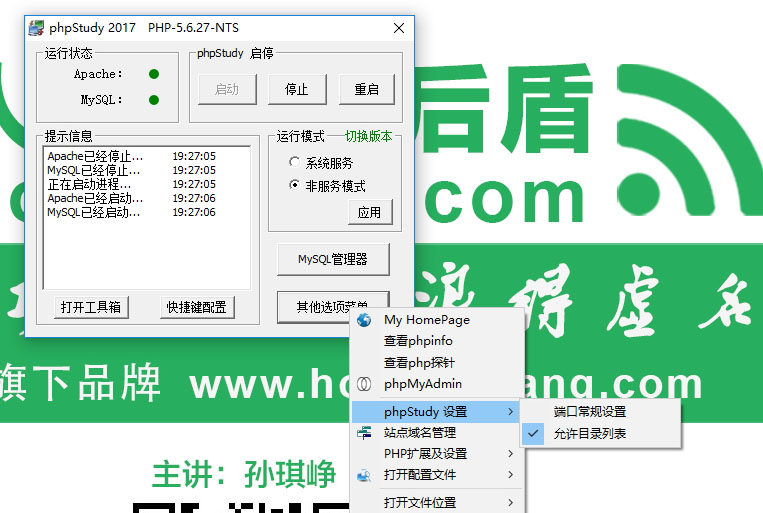Select 端口常规设置 in the submenu

coord(600,412)
